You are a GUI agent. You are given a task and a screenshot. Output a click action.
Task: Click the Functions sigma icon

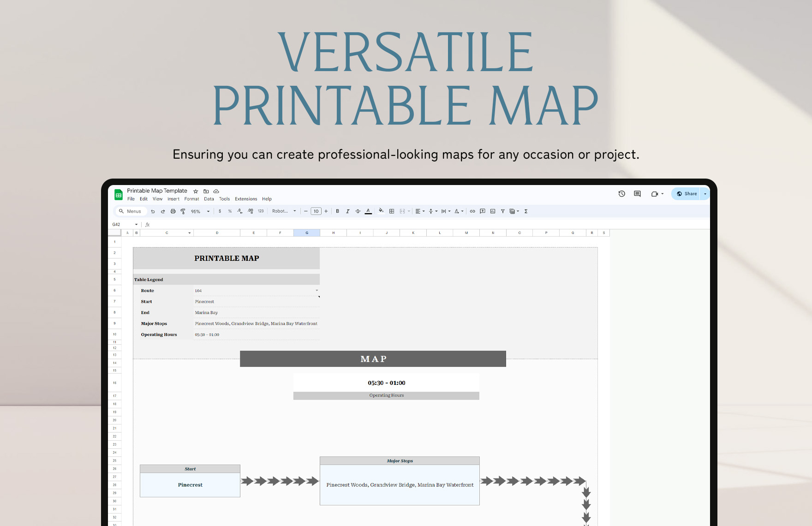(x=526, y=211)
